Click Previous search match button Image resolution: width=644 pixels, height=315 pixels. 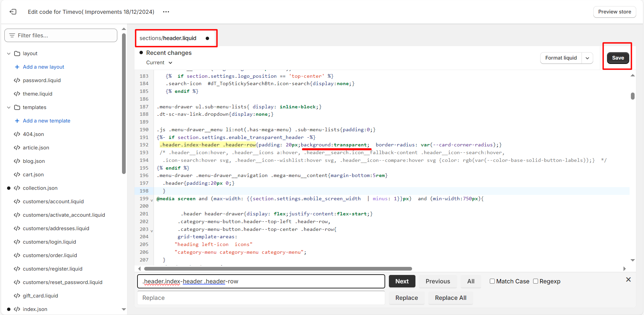click(438, 281)
